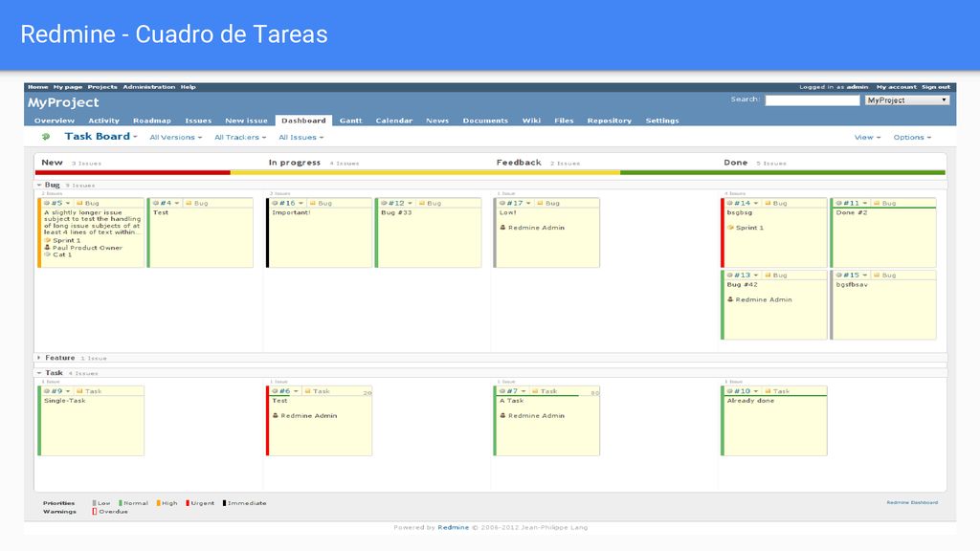Click the Sprint 1 version icon on card #5
980x551 pixels.
click(48, 240)
